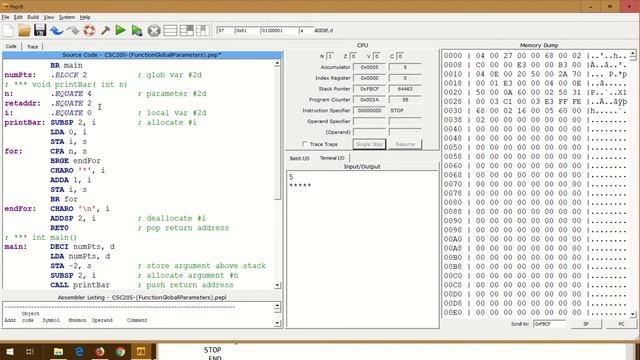Image resolution: width=640 pixels, height=360 pixels.
Task: Select the Terminal I/O tab
Action: pyautogui.click(x=332, y=158)
